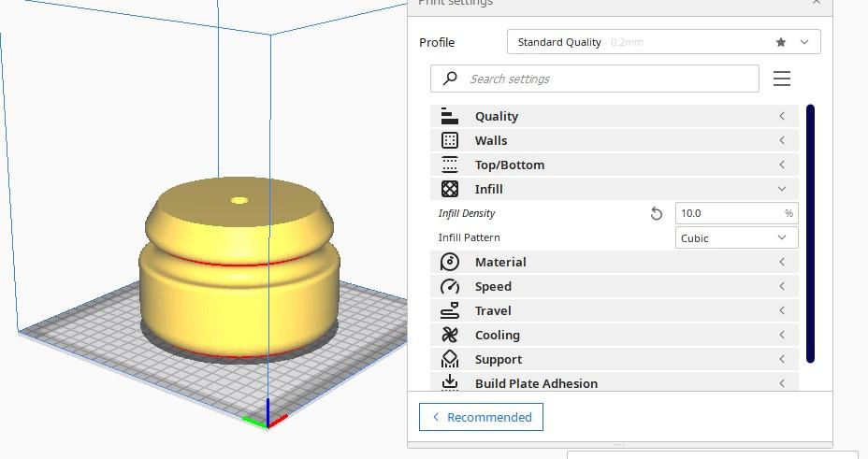Click the Cooling fan icon
Screen dimensions: 868x459
coord(450,335)
